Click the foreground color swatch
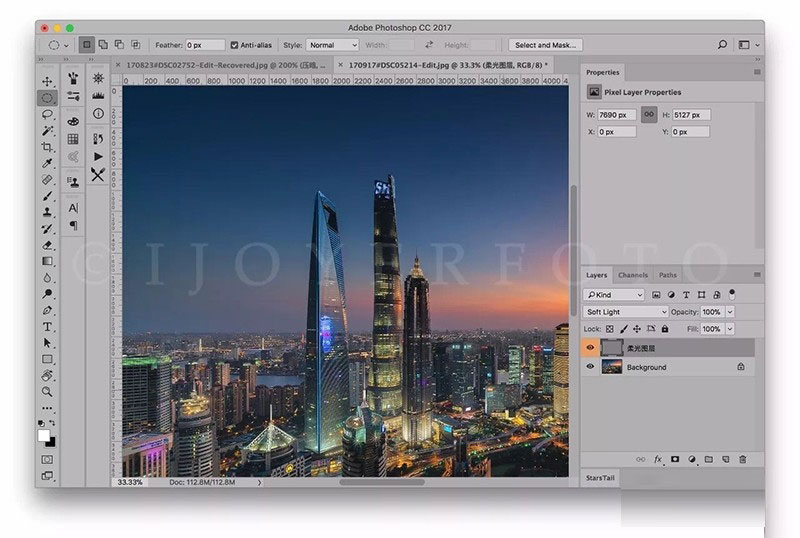 tap(45, 435)
